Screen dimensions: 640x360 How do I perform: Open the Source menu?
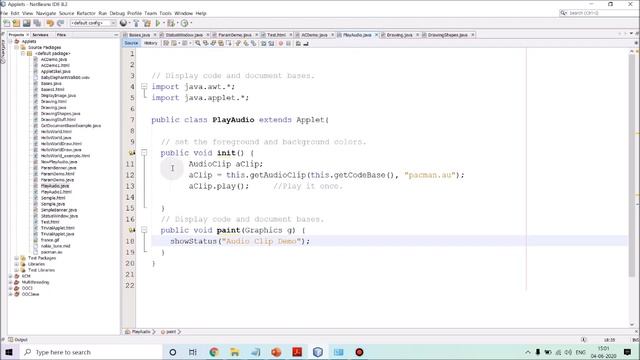67,13
